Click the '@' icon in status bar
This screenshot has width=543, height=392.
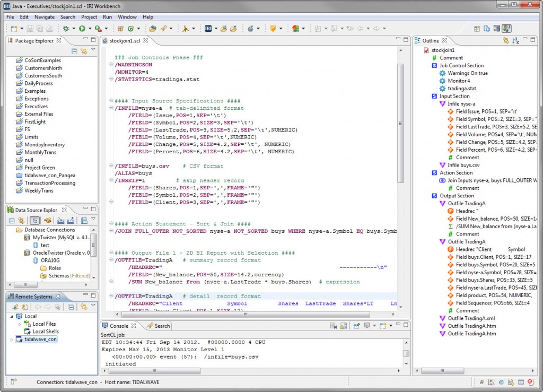coord(501,382)
